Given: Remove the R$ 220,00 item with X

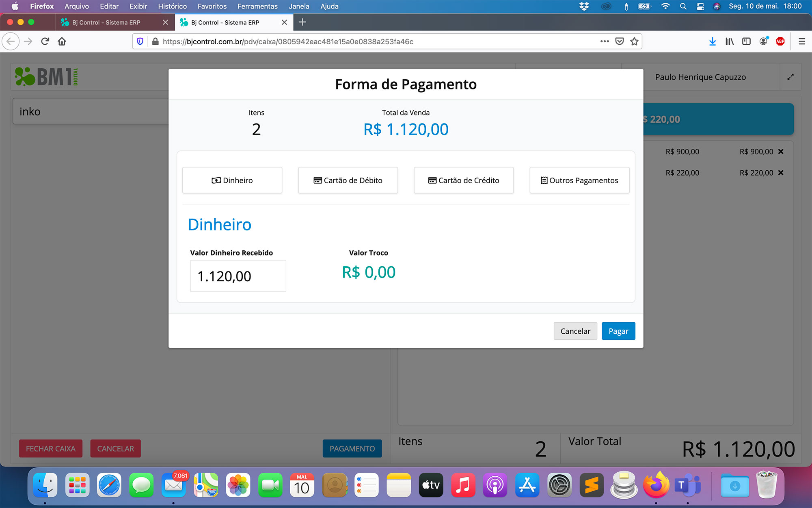Looking at the screenshot, I should (x=781, y=173).
